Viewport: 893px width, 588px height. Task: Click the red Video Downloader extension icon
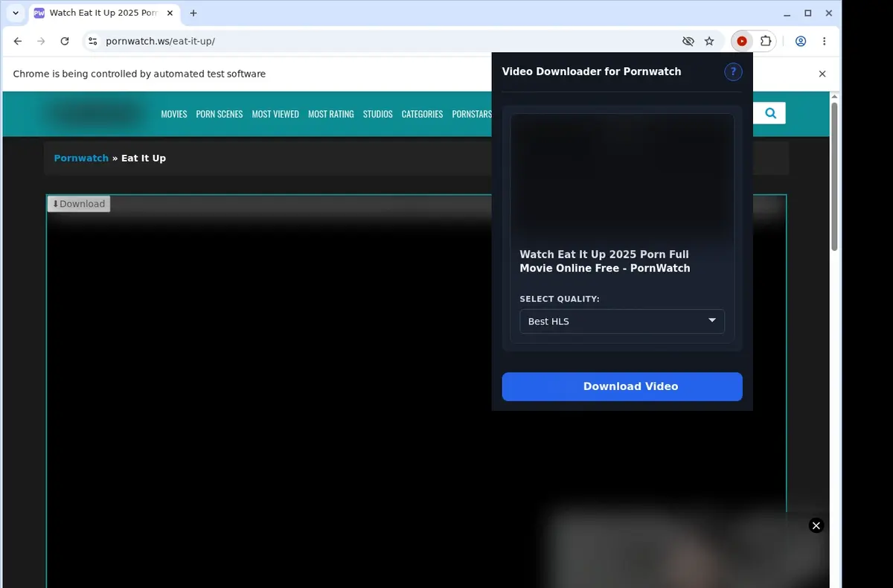pos(742,42)
